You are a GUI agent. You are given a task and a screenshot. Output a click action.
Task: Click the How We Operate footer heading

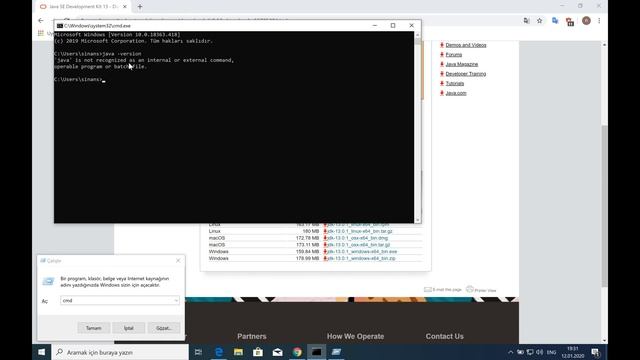pos(356,336)
